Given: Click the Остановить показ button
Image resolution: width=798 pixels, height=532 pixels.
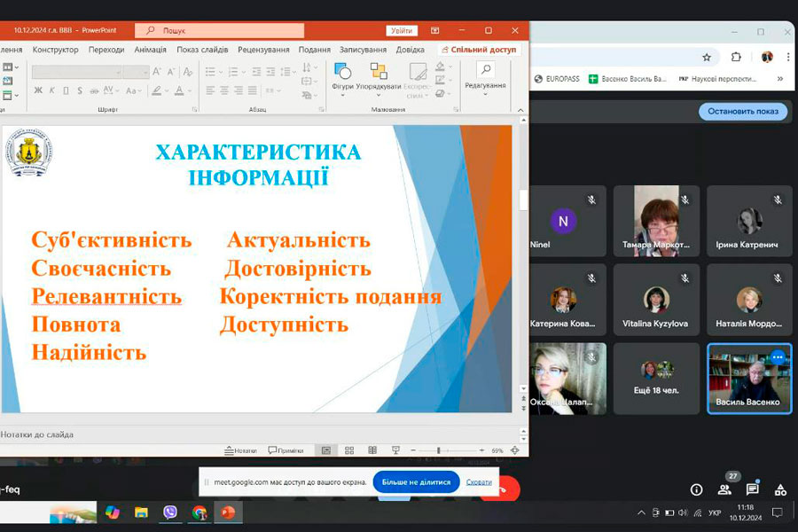Looking at the screenshot, I should [743, 112].
